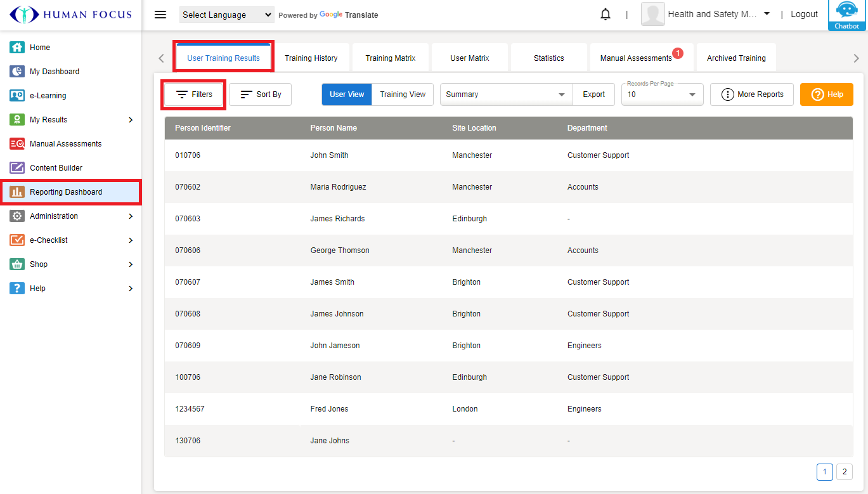Screen dimensions: 868x494
Task: Go to page 2 of results
Action: click(844, 472)
